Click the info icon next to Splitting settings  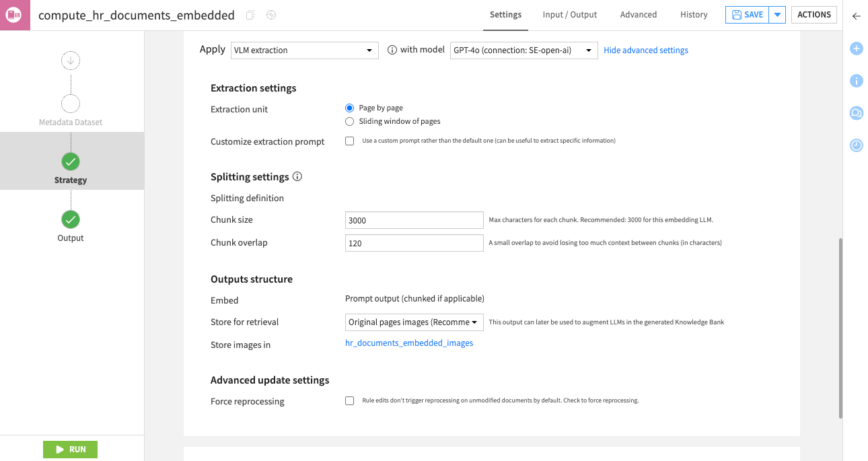click(x=297, y=177)
